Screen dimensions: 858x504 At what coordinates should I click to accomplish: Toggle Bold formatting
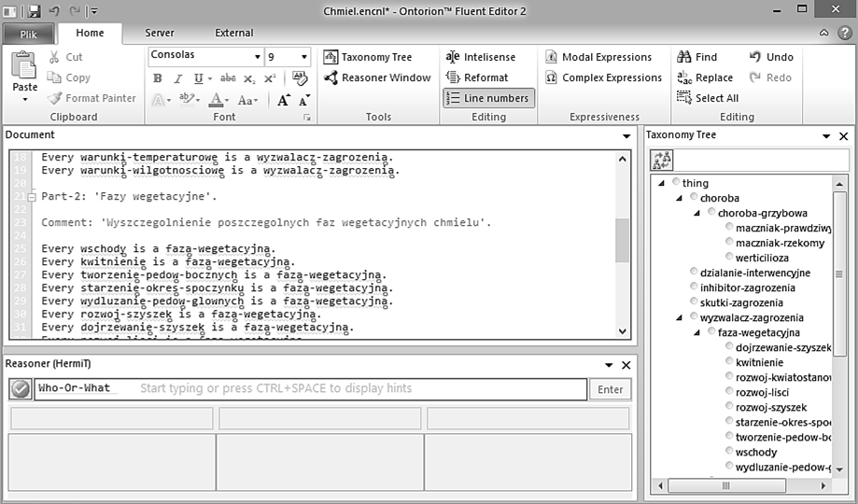click(x=158, y=78)
